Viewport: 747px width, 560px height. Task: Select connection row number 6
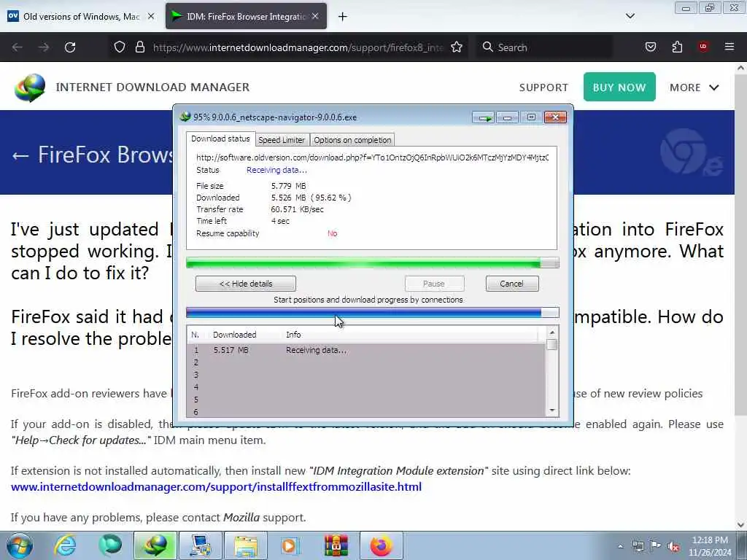tap(366, 412)
